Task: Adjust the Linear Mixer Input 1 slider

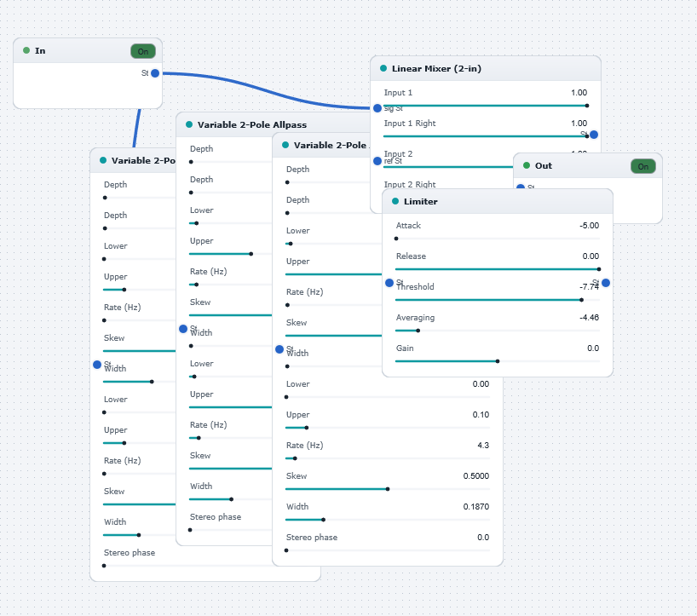Action: [x=486, y=106]
